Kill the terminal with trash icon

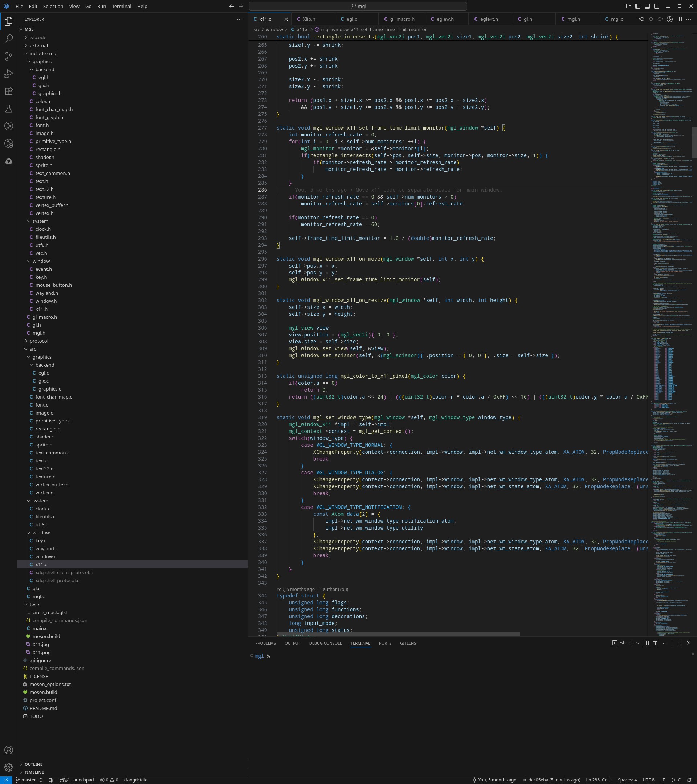(x=656, y=643)
